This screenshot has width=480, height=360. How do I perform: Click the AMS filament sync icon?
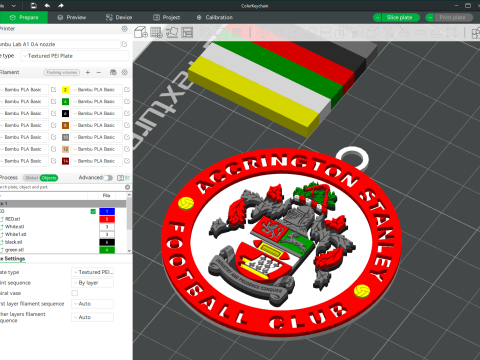pyautogui.click(x=113, y=72)
